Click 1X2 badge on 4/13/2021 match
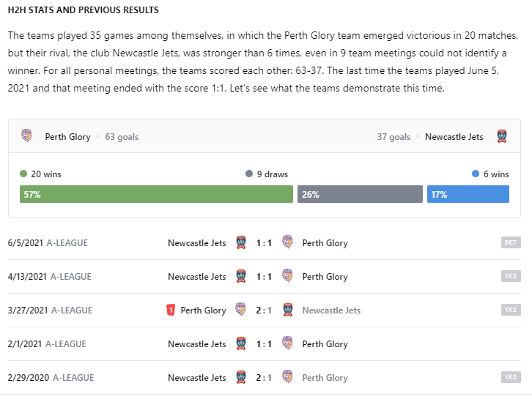The image size is (532, 405). 511,276
